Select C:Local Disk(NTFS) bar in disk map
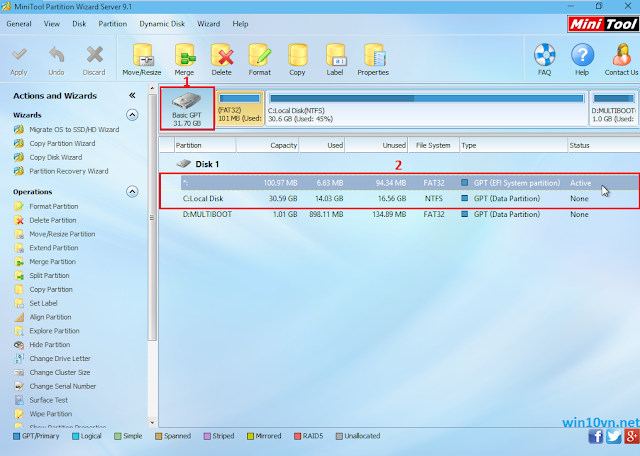 pos(427,108)
